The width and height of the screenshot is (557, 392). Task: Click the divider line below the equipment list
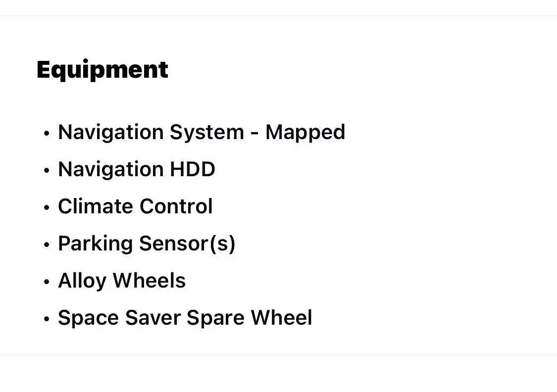[278, 354]
